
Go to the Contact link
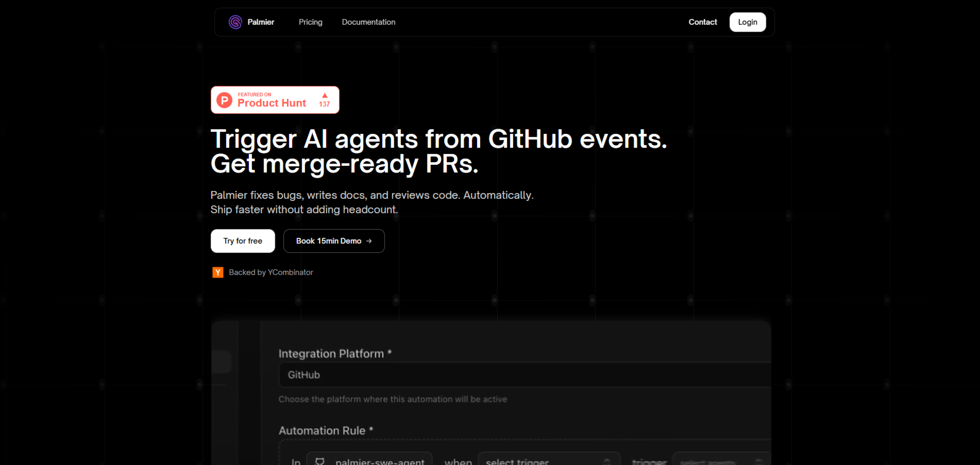[x=702, y=22]
